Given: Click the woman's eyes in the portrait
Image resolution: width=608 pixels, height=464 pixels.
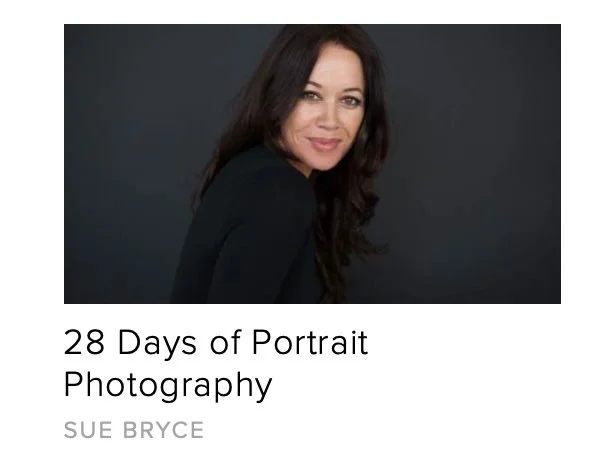Looking at the screenshot, I should pos(330,97).
